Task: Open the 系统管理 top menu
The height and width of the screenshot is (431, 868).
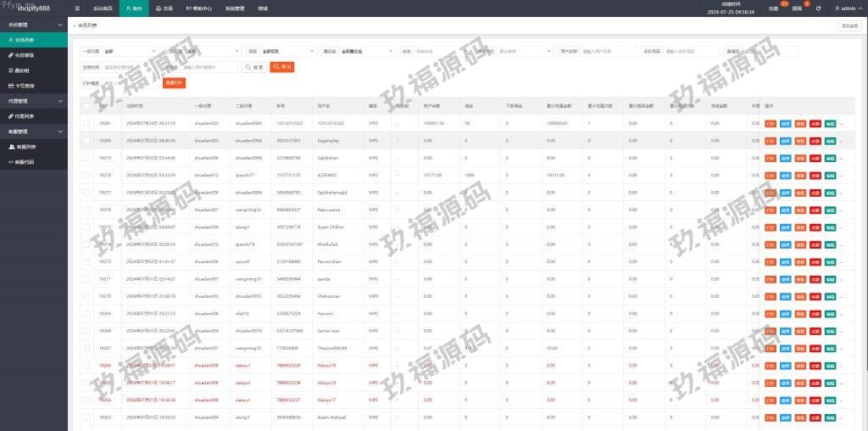Action: (236, 8)
